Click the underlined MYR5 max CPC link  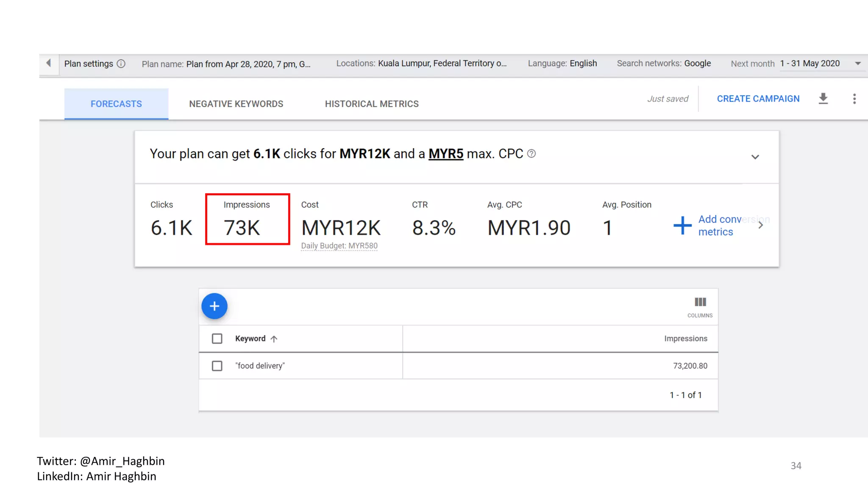446,154
